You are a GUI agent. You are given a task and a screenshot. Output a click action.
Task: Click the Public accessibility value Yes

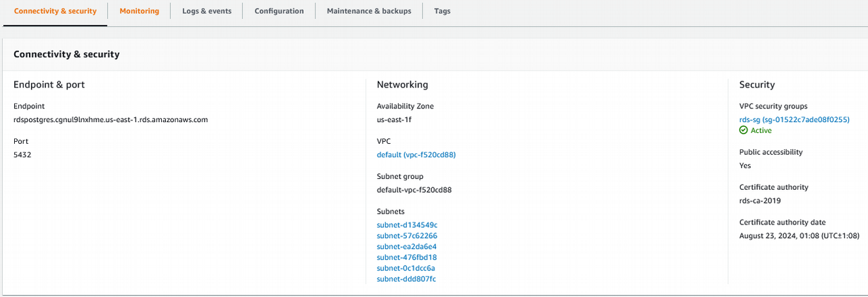coord(745,165)
